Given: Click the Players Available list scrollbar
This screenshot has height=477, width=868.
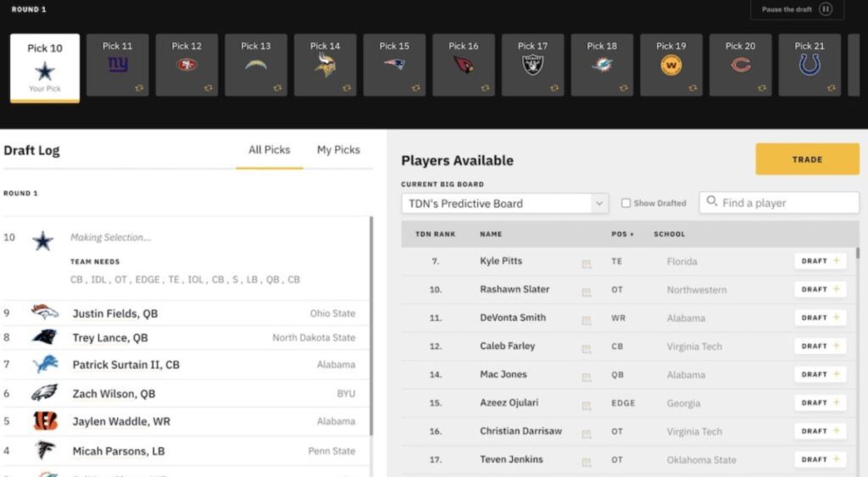Looking at the screenshot, I should tap(858, 252).
